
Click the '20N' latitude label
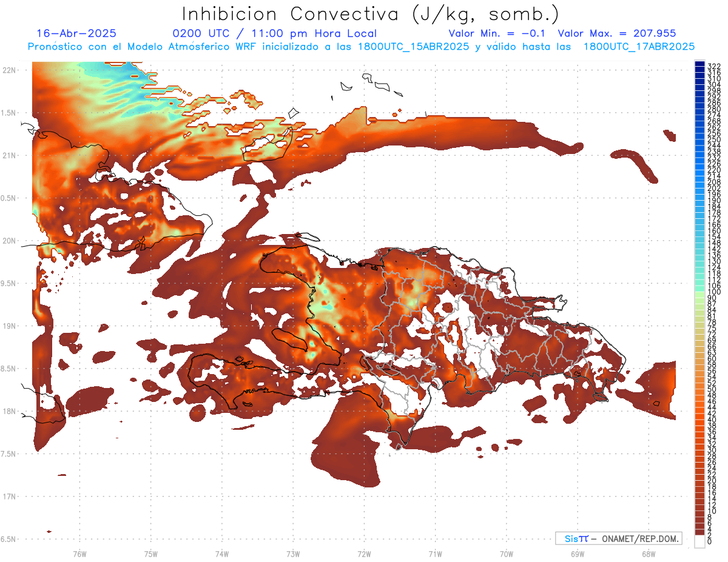tap(9, 241)
